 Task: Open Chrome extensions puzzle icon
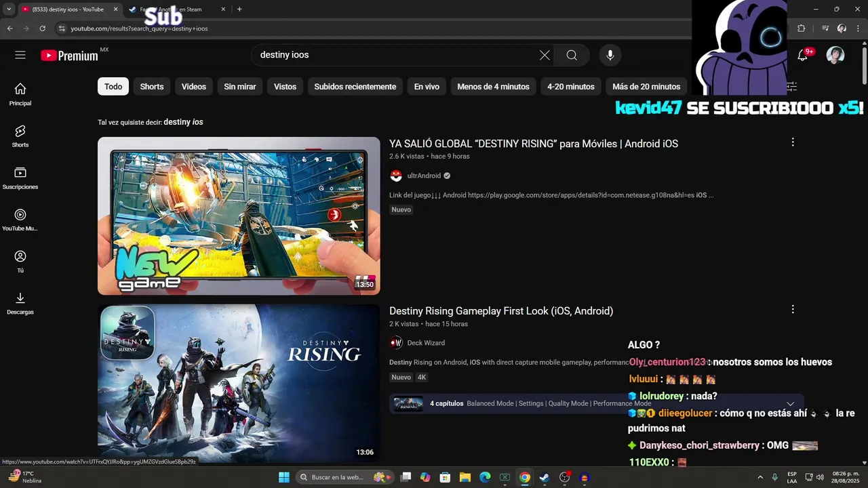[802, 28]
